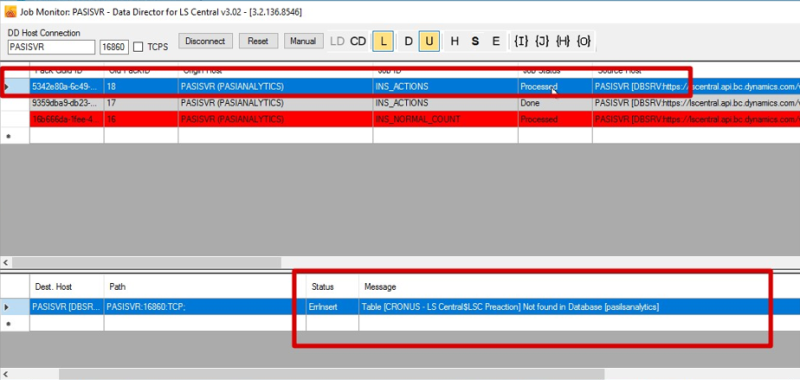Toggle the D filter button
Image resolution: width=800 pixels, height=380 pixels.
408,41
